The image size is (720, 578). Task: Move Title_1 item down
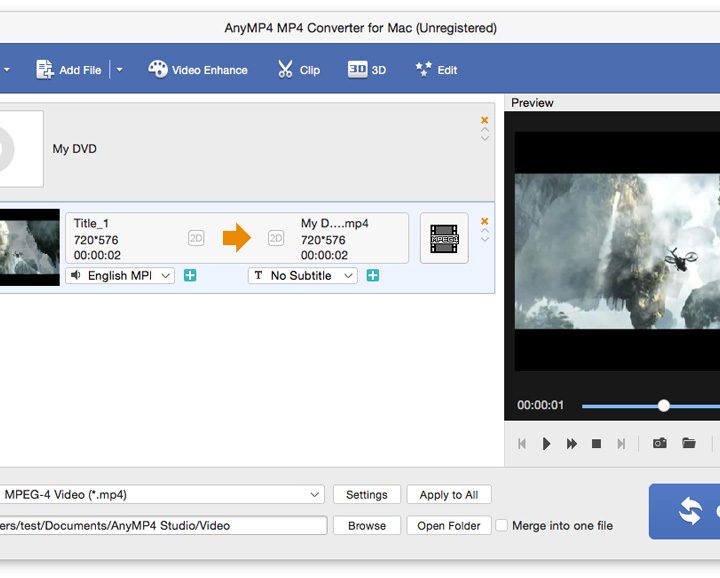pos(484,239)
